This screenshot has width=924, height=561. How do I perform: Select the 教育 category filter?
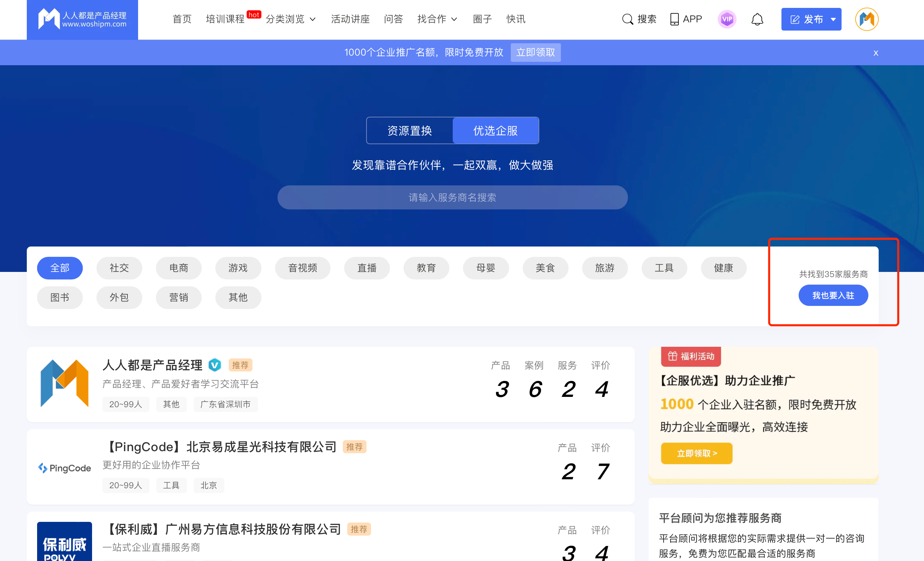coord(426,268)
